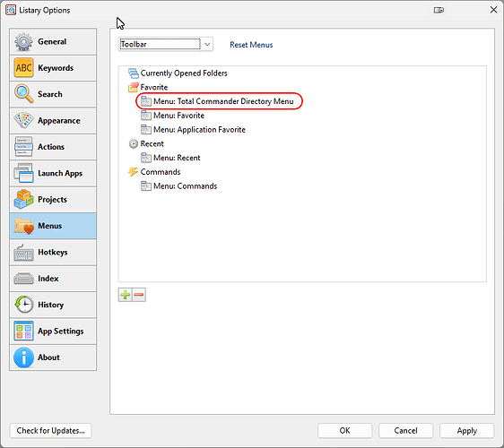Switch to App Settings tab
The image size is (504, 448).
coord(53,332)
